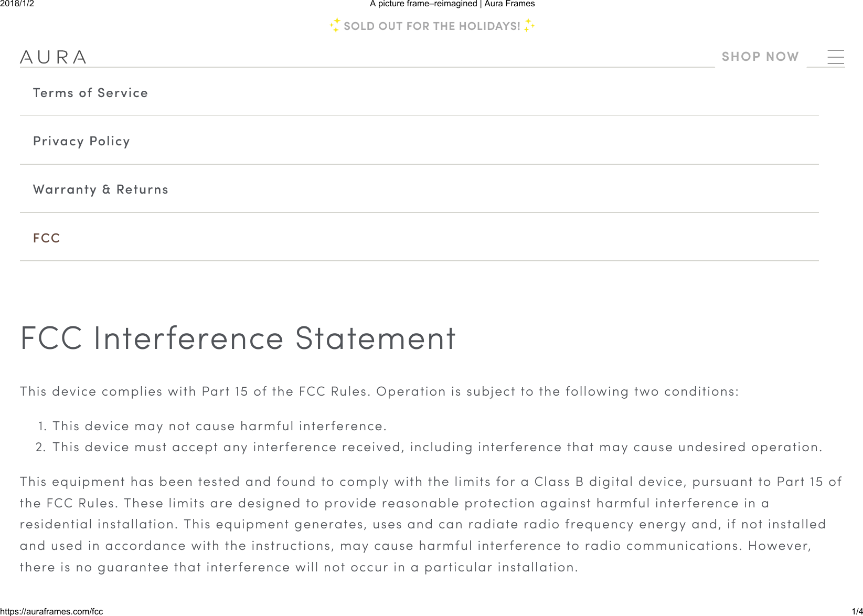The height and width of the screenshot is (616, 863).
Task: Click the Aura Frames page title at top
Action: point(452,4)
